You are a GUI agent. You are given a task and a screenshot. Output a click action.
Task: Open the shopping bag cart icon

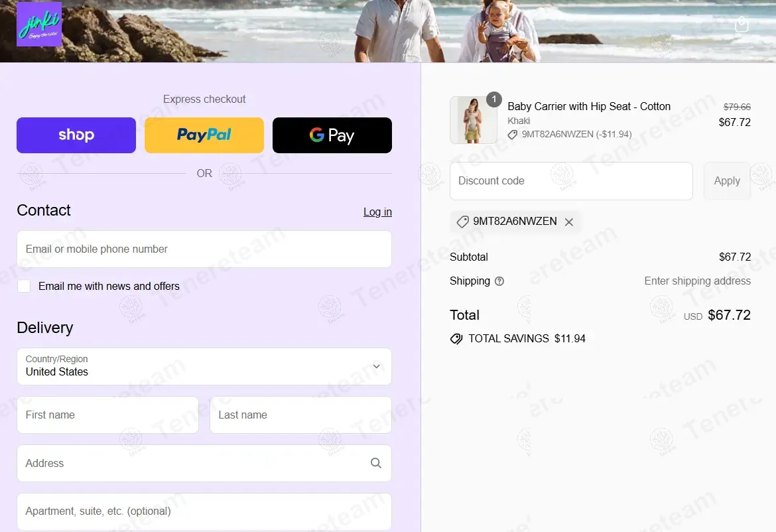[742, 25]
